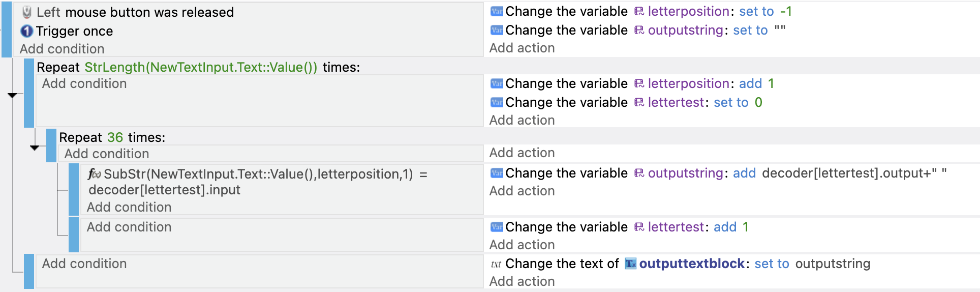The width and height of the screenshot is (980, 292).
Task: Edit the 36 repeat count value
Action: pyautogui.click(x=115, y=137)
